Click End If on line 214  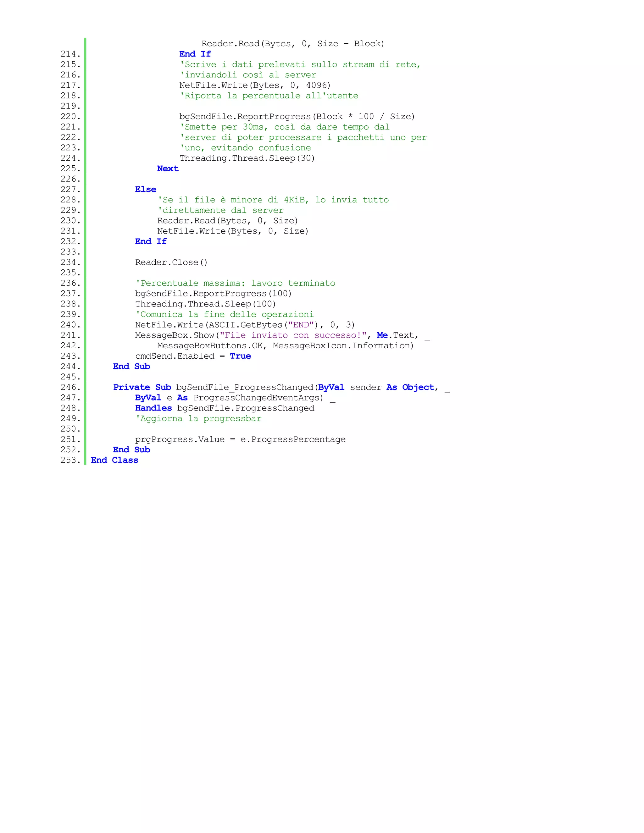(195, 54)
